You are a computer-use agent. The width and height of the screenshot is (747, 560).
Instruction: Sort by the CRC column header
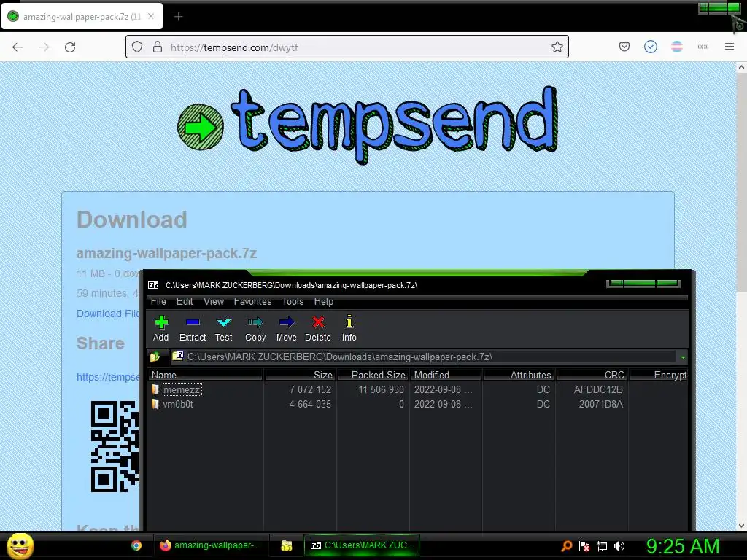(592, 375)
